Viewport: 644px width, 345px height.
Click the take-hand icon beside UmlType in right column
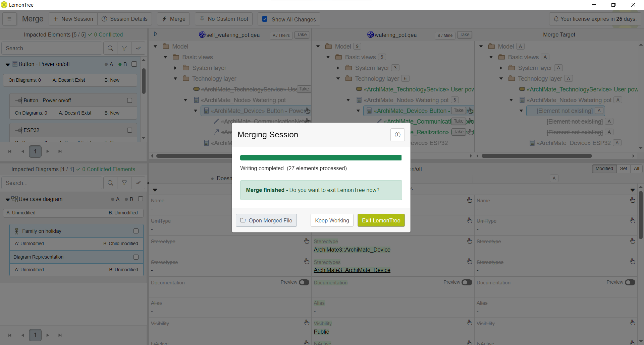coord(632,220)
